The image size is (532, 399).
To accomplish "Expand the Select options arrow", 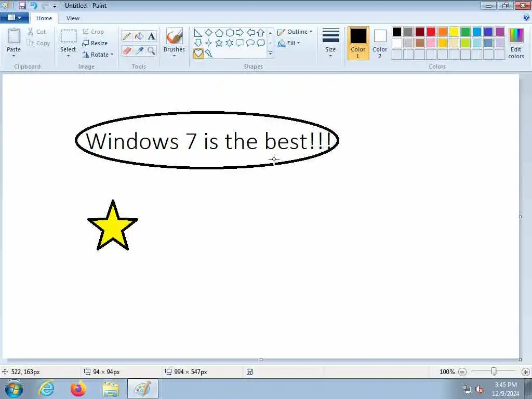I will click(x=68, y=56).
